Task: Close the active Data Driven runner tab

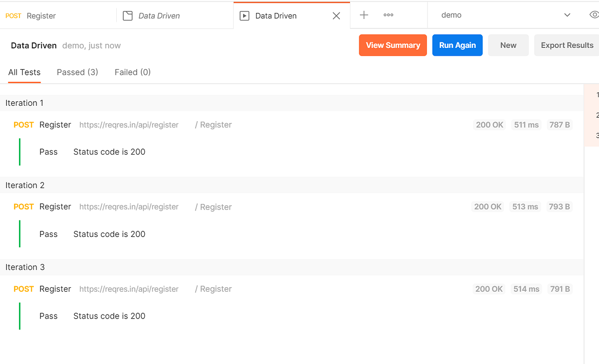Action: (x=336, y=15)
